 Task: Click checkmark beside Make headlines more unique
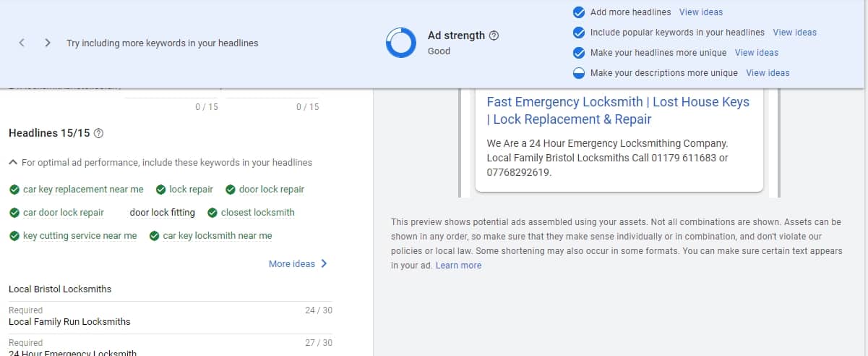coord(578,53)
